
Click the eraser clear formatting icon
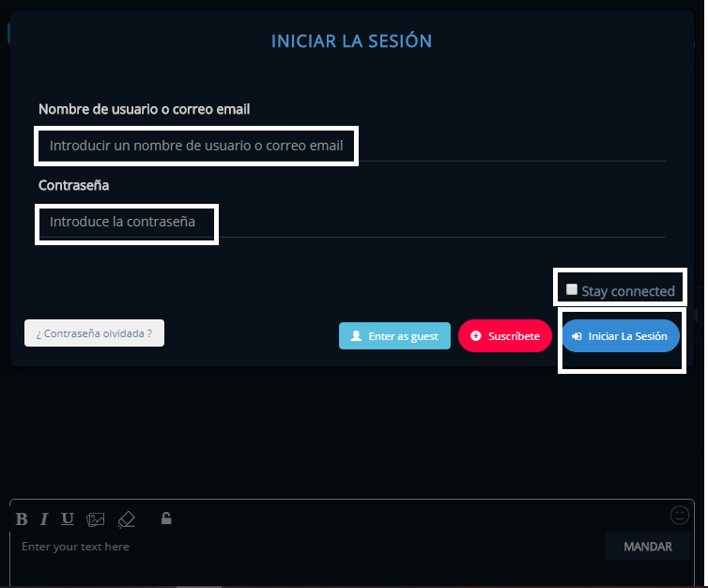127,519
